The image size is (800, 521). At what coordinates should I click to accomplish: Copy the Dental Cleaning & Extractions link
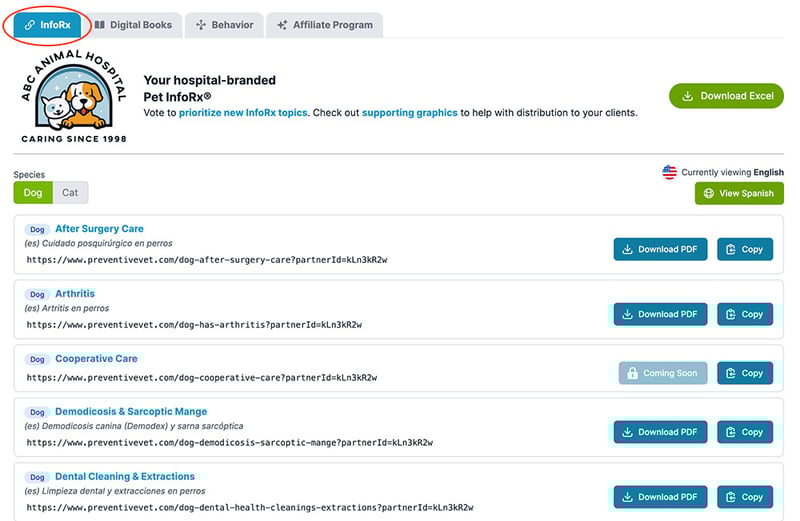tap(745, 497)
